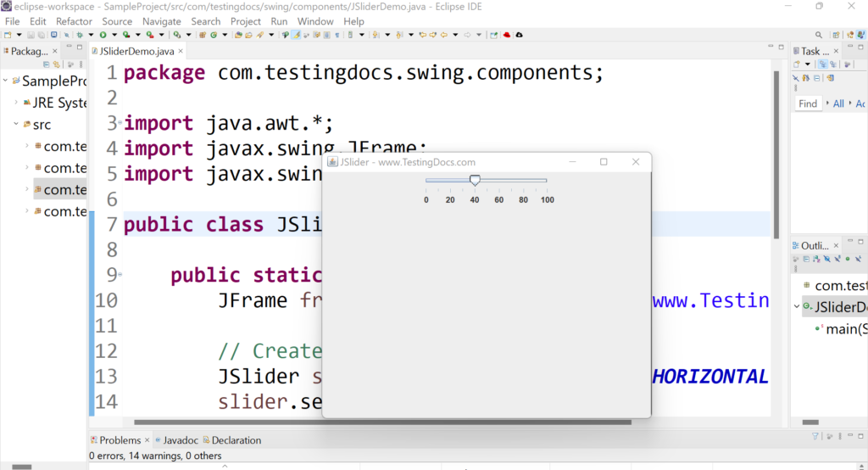Toggle Hide Fields in Outline view
This screenshot has width=868, height=470.
pos(827,259)
